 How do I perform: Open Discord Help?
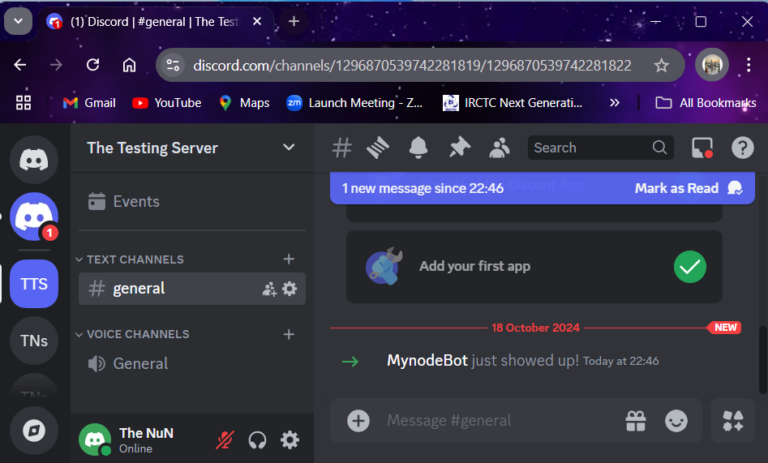(x=743, y=147)
